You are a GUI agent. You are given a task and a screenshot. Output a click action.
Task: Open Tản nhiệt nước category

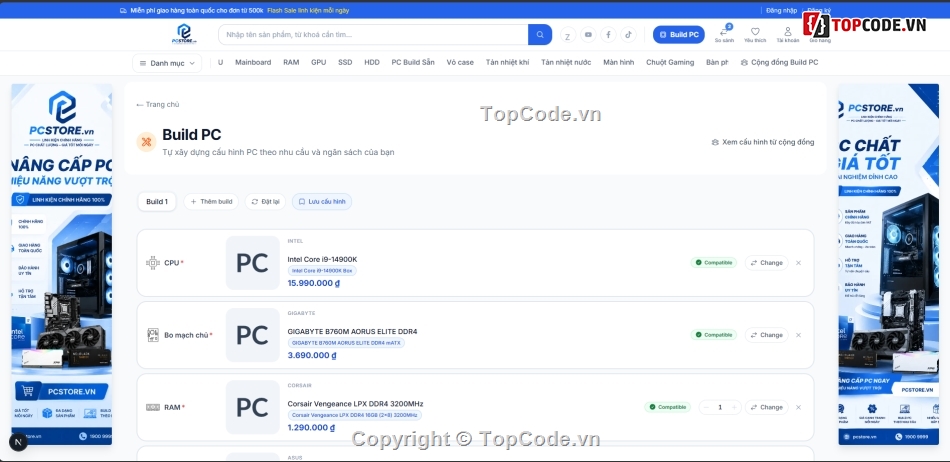click(566, 62)
